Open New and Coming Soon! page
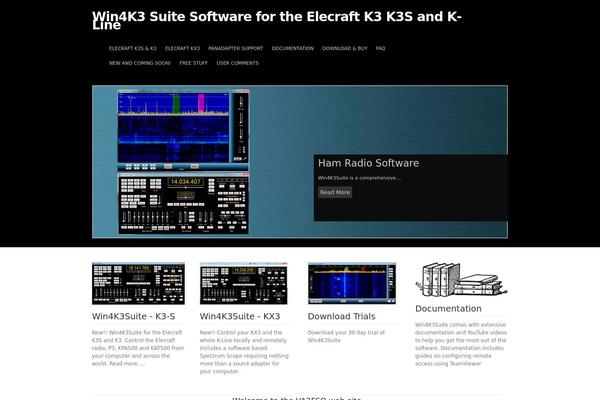Viewport: 600px width, 400px height. 140,63
